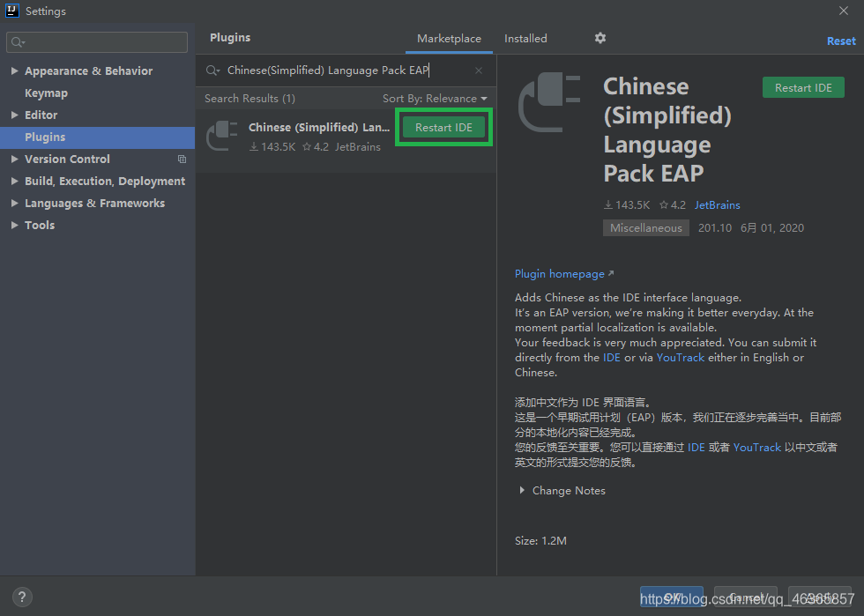Click the Reset link
Screen dimensions: 864x616
[x=841, y=41]
